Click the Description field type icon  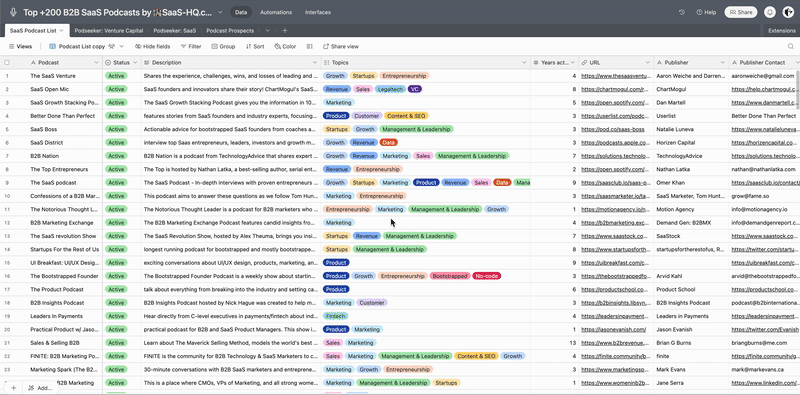click(146, 63)
